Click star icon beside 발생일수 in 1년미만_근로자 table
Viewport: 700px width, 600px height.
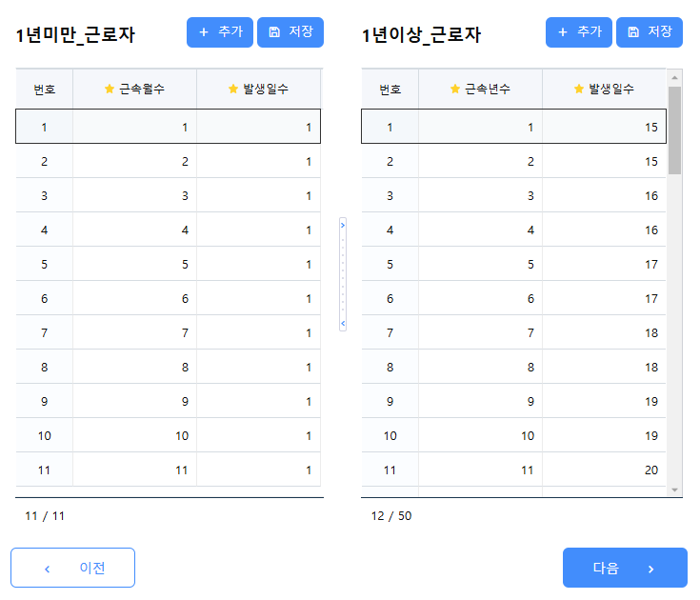click(233, 90)
